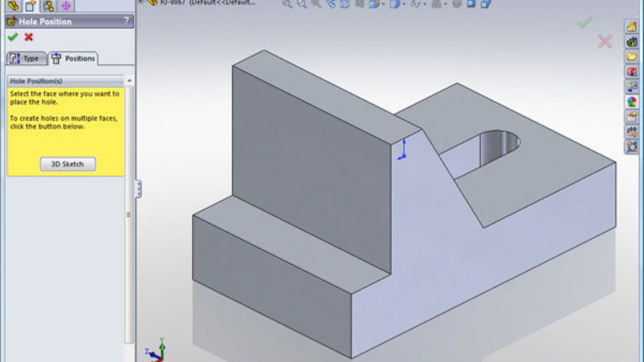Click the PropertyManager vertical scrollbar
Viewport: 644px width, 362px height.
[x=129, y=215]
